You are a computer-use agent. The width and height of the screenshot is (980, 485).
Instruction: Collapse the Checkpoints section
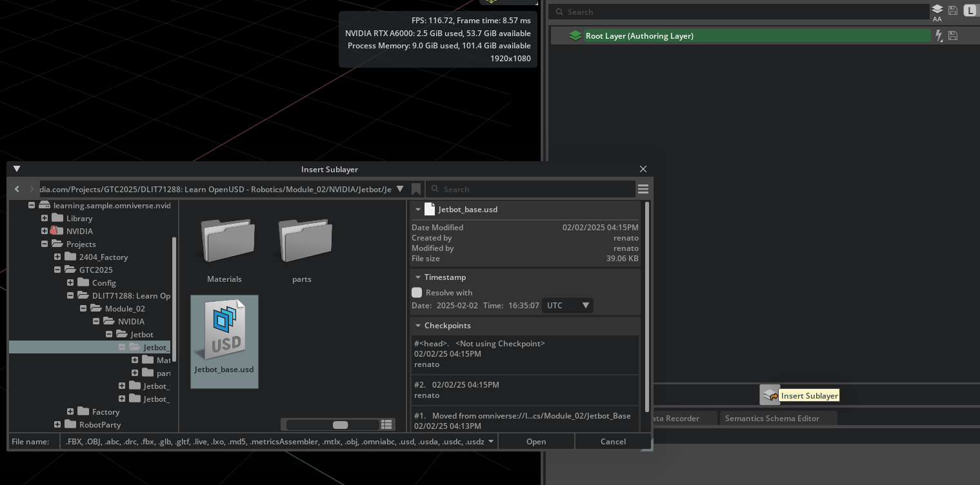pyautogui.click(x=418, y=326)
